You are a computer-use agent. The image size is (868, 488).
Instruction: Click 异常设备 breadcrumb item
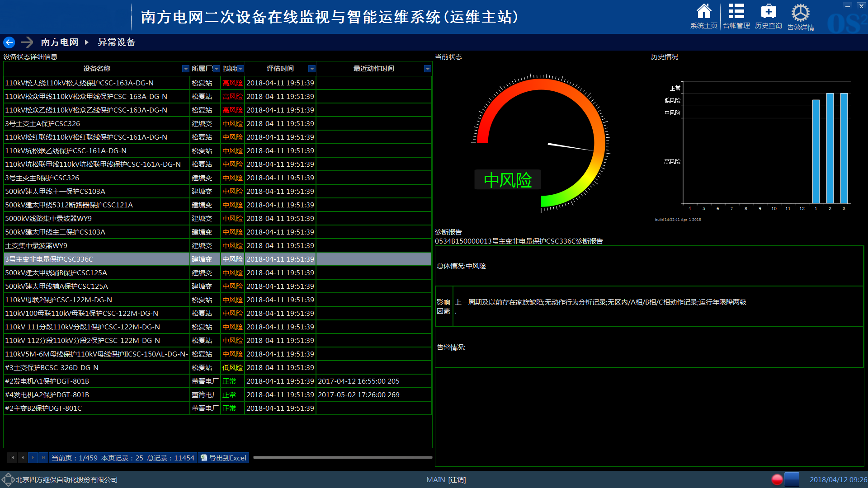coord(117,42)
